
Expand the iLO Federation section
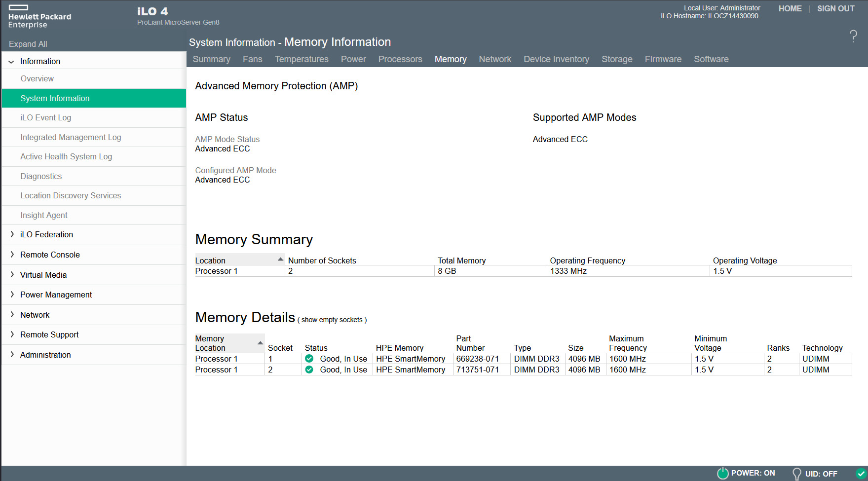point(12,234)
